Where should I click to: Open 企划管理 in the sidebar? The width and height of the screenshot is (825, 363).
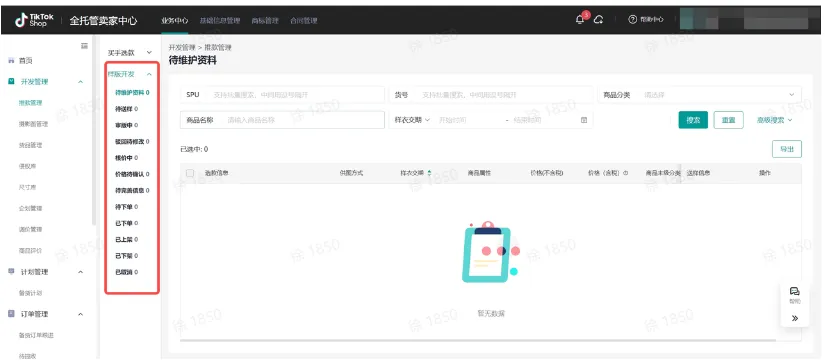click(x=30, y=208)
